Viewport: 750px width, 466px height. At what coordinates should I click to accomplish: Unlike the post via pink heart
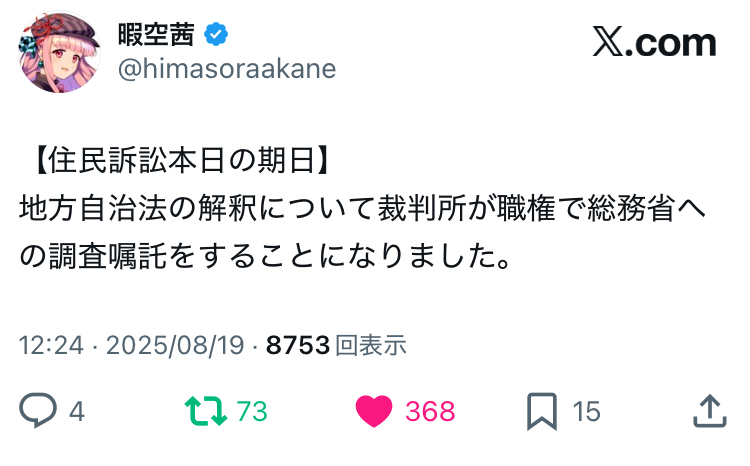click(x=374, y=410)
